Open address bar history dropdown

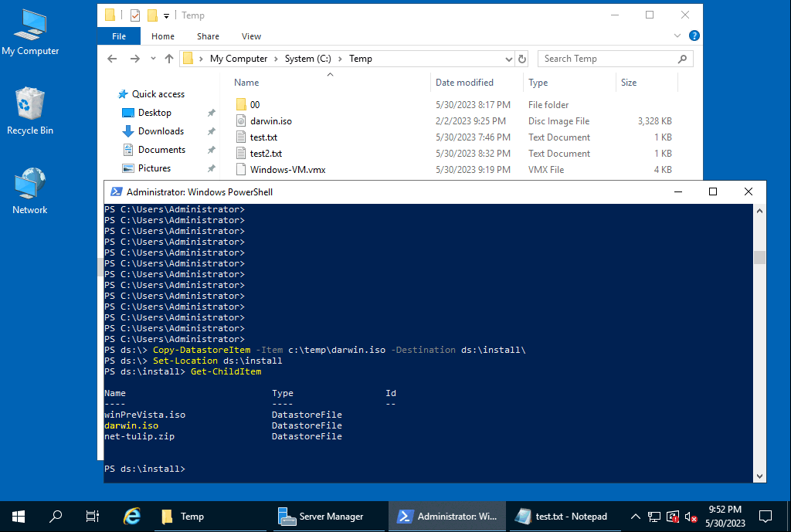click(x=508, y=59)
